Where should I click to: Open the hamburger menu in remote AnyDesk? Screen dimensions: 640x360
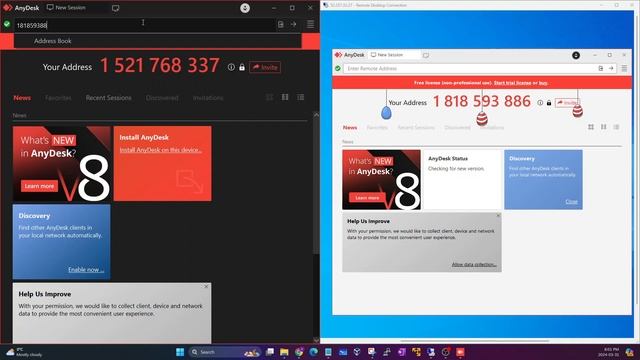click(x=624, y=69)
